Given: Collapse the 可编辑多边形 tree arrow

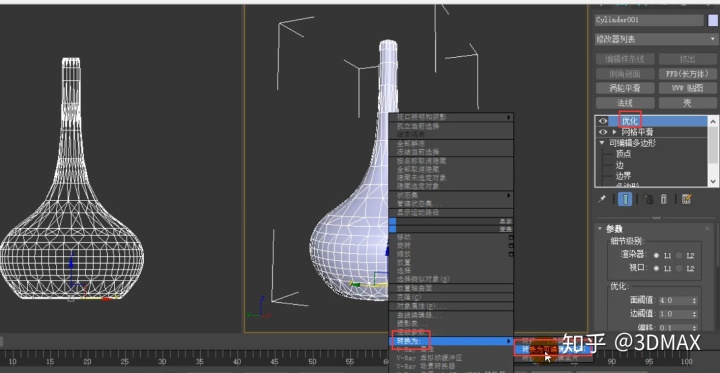Looking at the screenshot, I should tap(602, 143).
